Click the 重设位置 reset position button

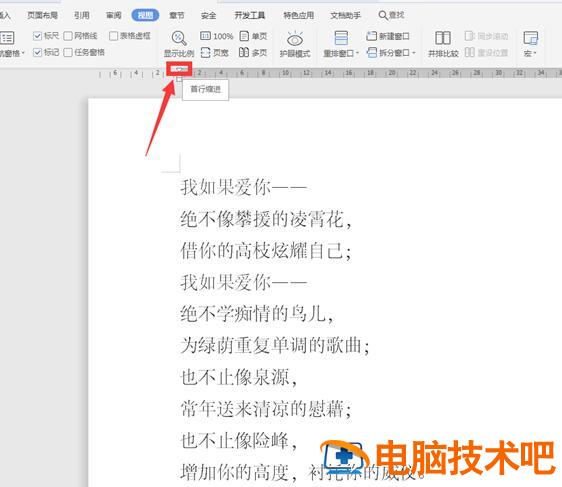click(486, 53)
